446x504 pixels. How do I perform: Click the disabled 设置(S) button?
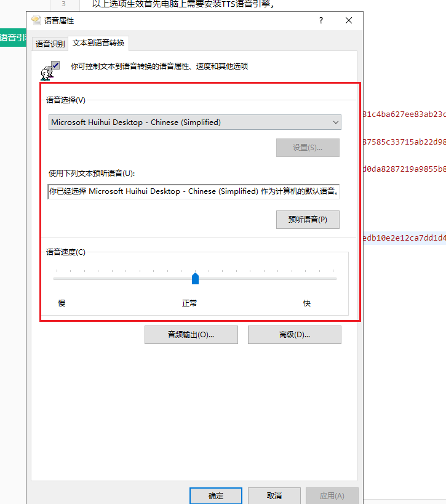[308, 148]
